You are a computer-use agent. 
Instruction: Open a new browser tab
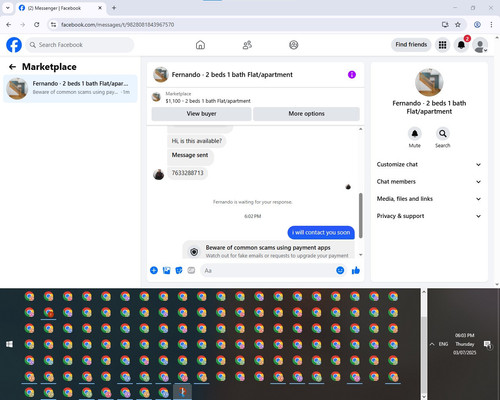coord(114,8)
